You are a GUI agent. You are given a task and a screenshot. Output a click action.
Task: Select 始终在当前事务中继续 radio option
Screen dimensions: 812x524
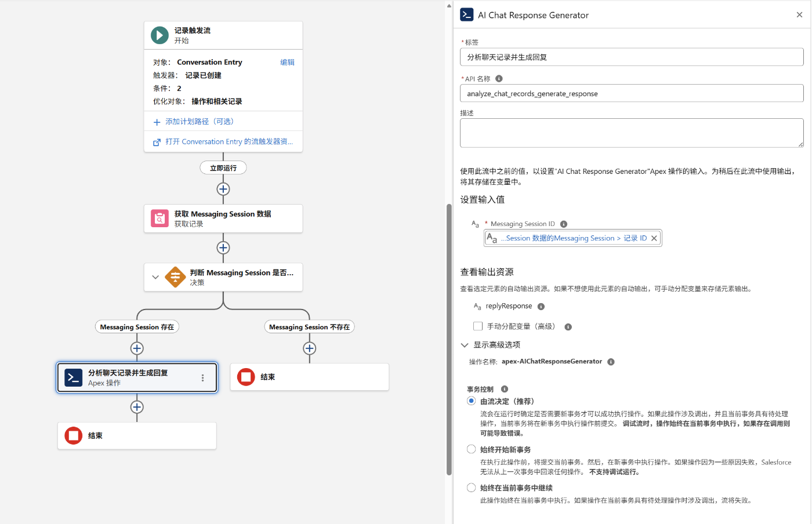click(x=472, y=488)
